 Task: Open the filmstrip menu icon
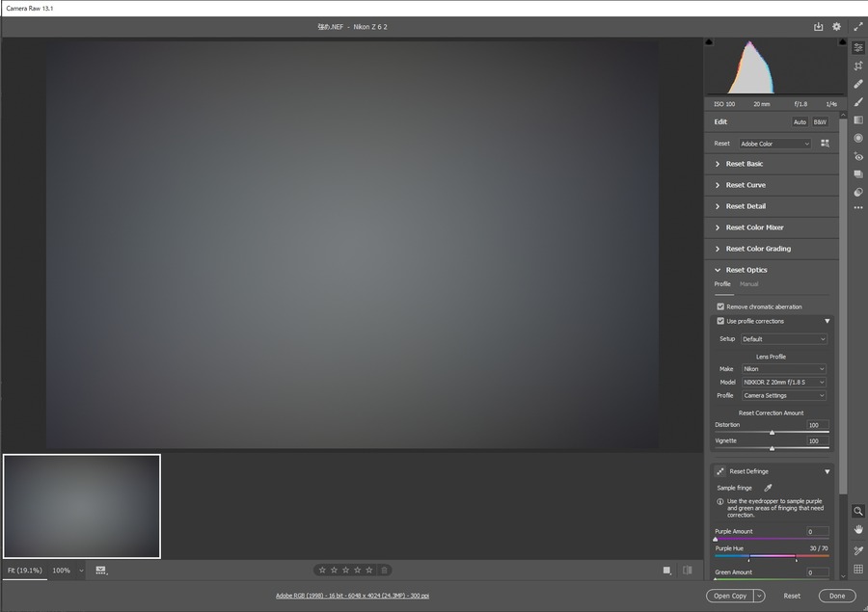[101, 571]
